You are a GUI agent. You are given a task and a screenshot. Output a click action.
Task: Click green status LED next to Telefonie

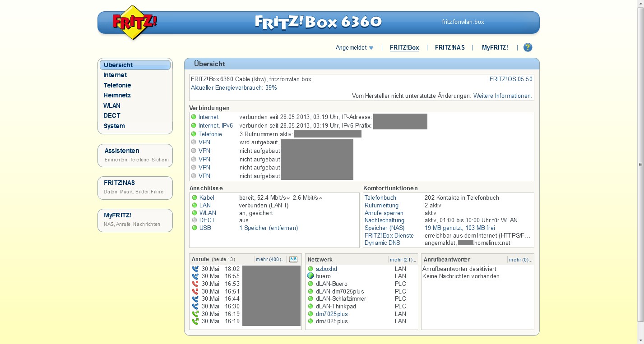[194, 134]
